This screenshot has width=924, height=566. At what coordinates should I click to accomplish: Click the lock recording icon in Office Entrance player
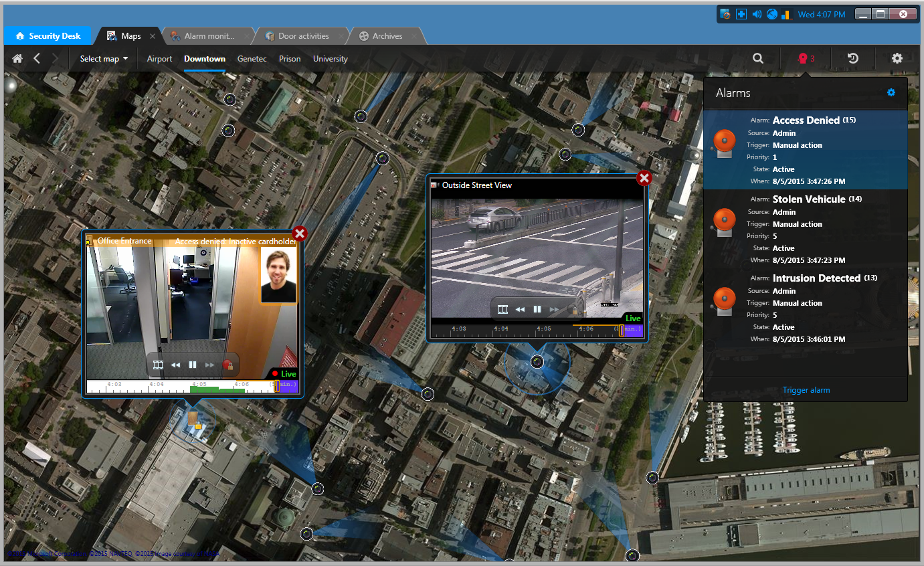[231, 365]
